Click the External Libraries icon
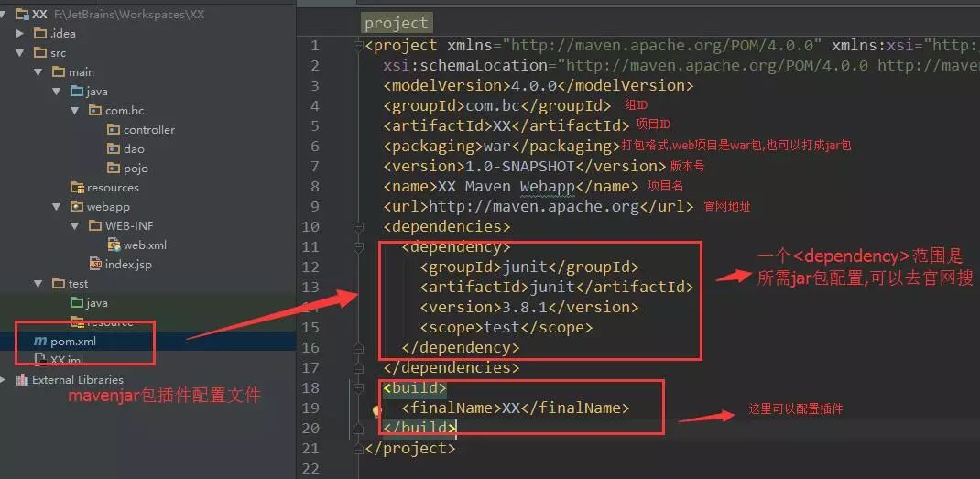The height and width of the screenshot is (479, 980). (x=22, y=379)
